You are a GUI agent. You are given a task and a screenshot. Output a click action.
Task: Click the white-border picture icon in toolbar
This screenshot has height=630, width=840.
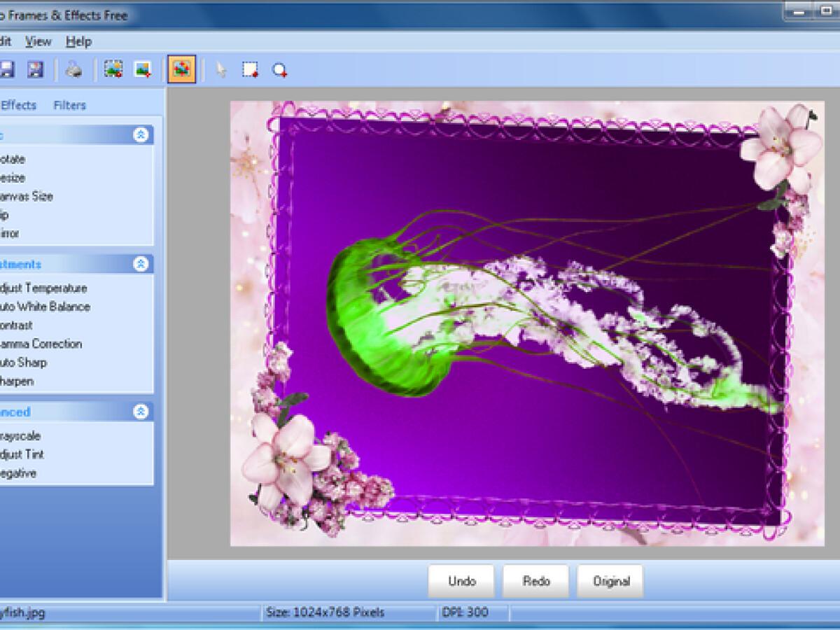[143, 69]
